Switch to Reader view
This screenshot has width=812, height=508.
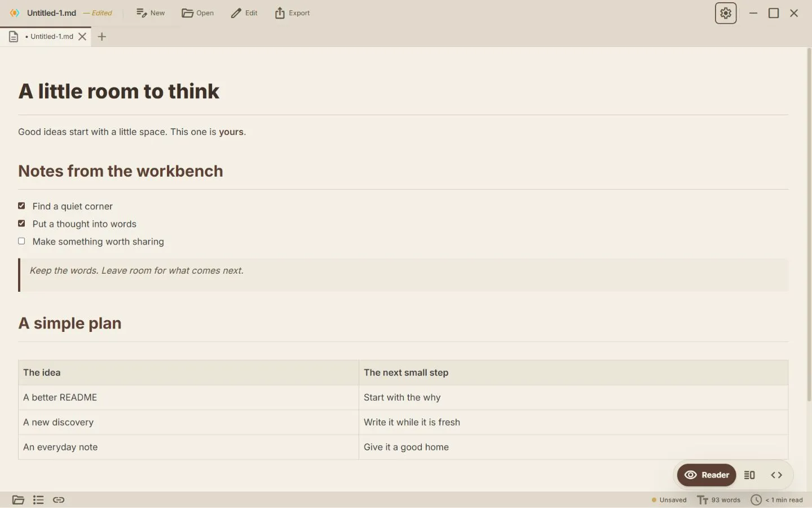707,475
